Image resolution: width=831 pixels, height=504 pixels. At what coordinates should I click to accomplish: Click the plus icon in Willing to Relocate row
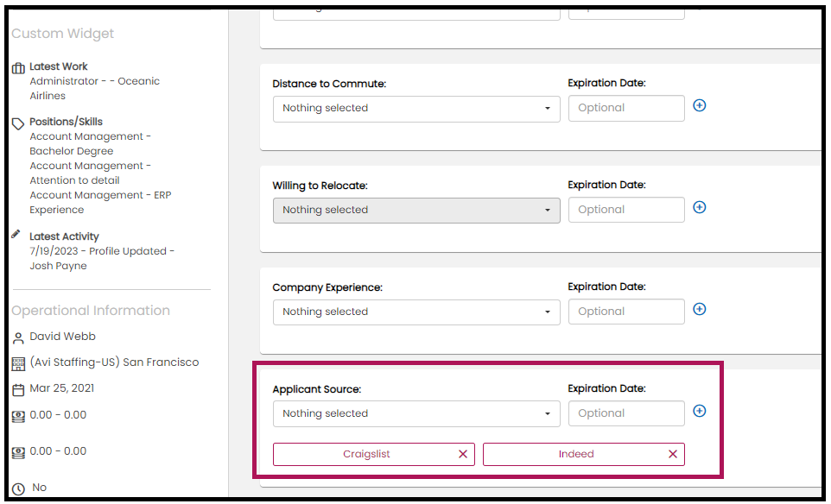700,207
